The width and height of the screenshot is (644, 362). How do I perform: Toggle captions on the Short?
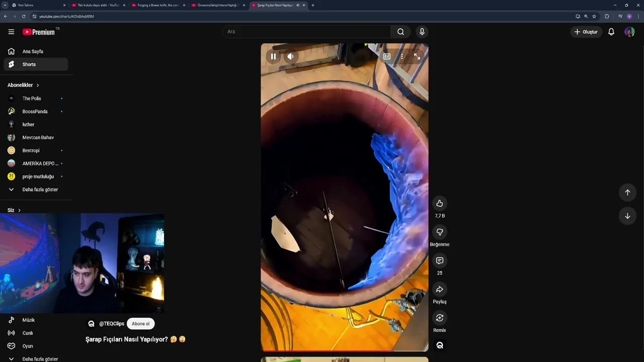click(x=387, y=56)
